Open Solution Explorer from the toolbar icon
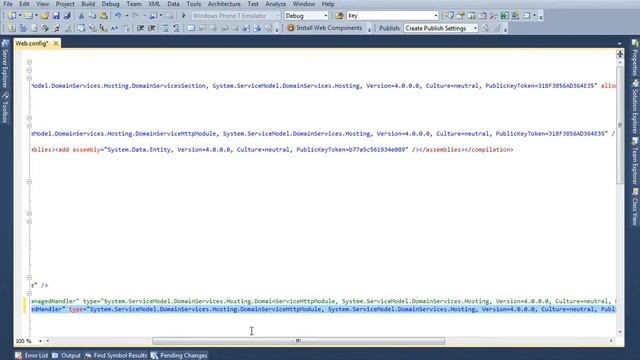 449,16
